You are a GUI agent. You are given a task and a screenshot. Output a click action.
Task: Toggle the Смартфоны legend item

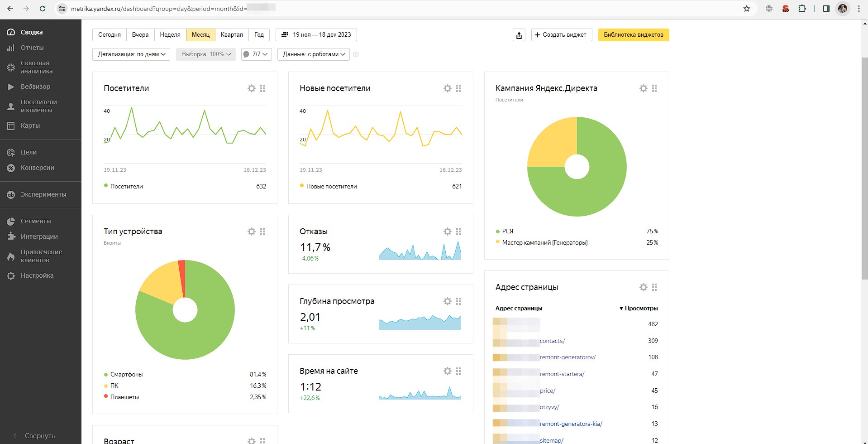click(x=123, y=375)
